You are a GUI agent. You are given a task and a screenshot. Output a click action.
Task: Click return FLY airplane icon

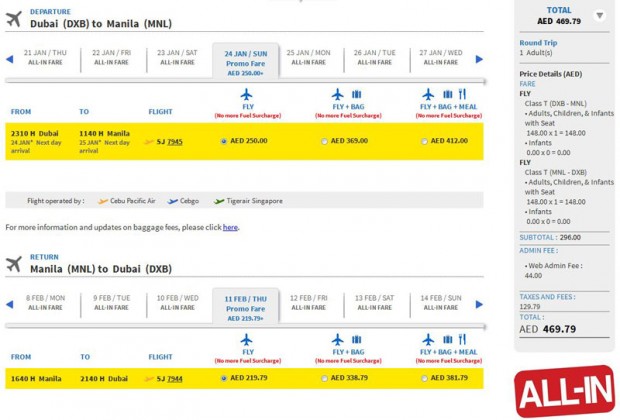[246, 340]
